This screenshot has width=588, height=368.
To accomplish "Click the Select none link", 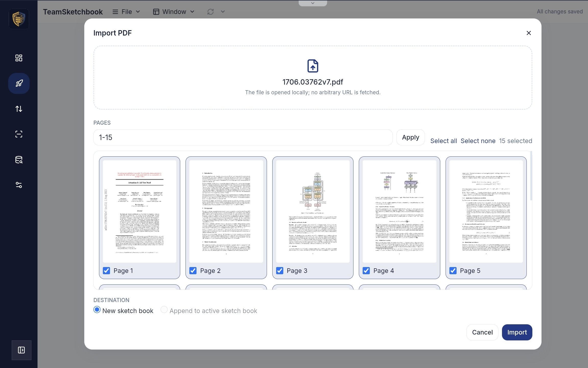I will click(478, 141).
